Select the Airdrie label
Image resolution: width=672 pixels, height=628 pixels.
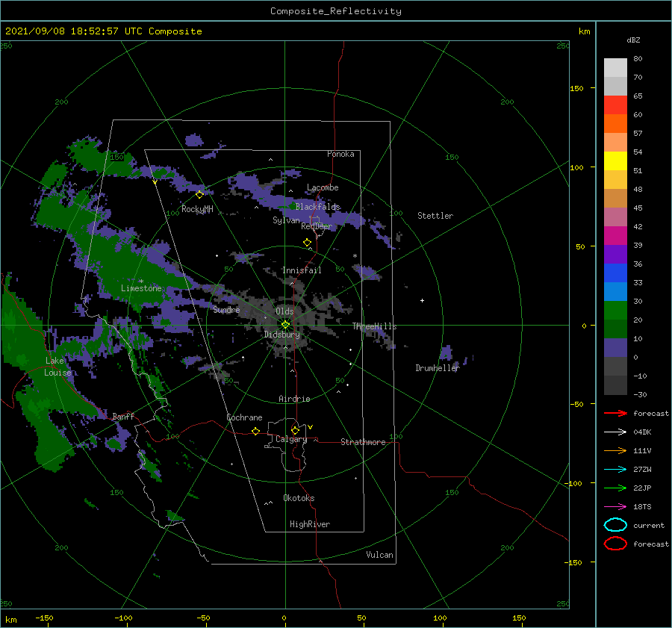click(x=294, y=399)
